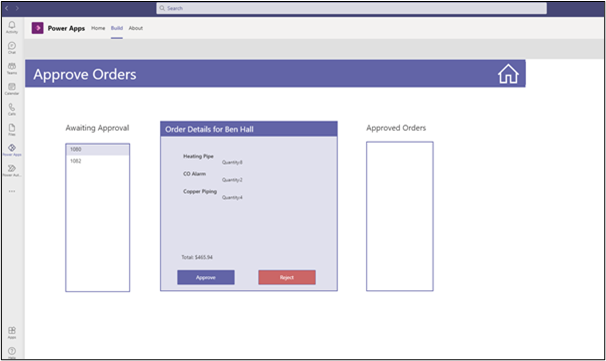Click into the Search field
Image resolution: width=606 pixels, height=361 pixels.
(x=351, y=8)
